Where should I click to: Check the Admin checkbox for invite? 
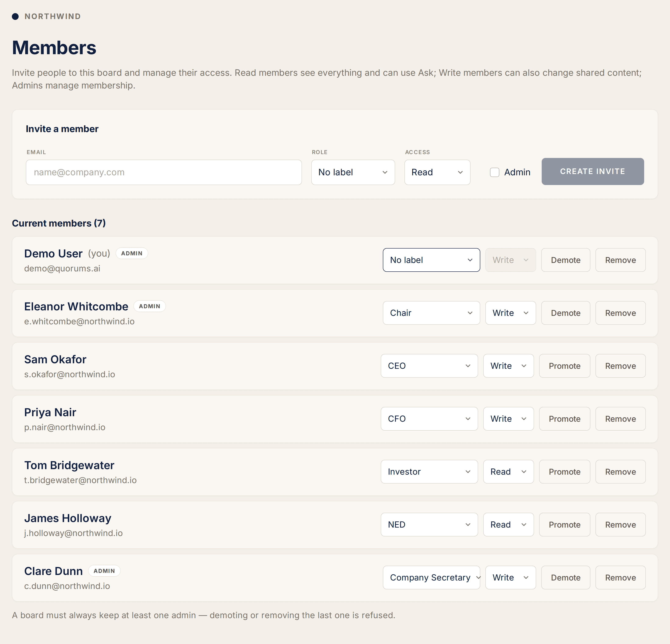tap(495, 172)
